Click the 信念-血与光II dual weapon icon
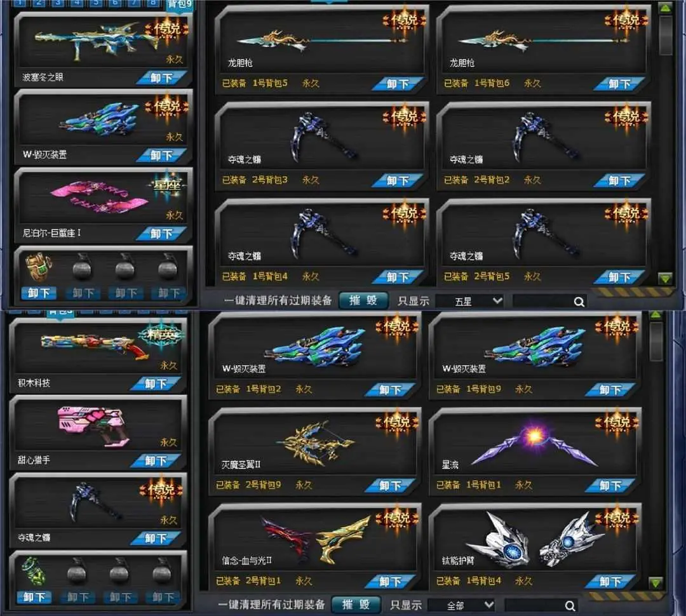This screenshot has width=686, height=616. pyautogui.click(x=314, y=539)
